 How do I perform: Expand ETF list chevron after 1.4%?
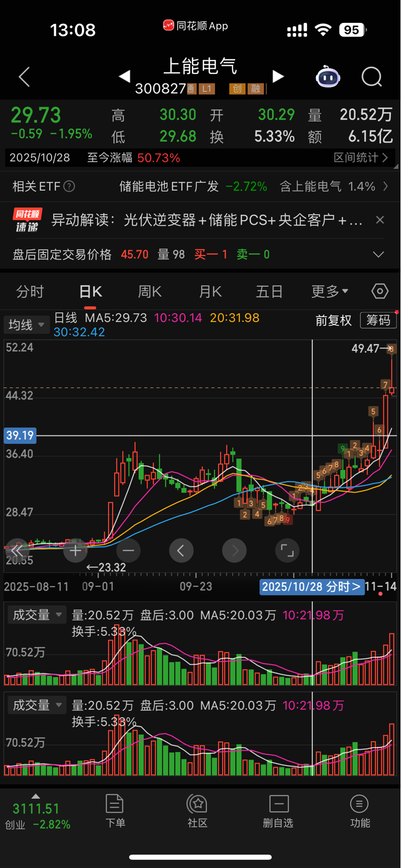pos(385,186)
